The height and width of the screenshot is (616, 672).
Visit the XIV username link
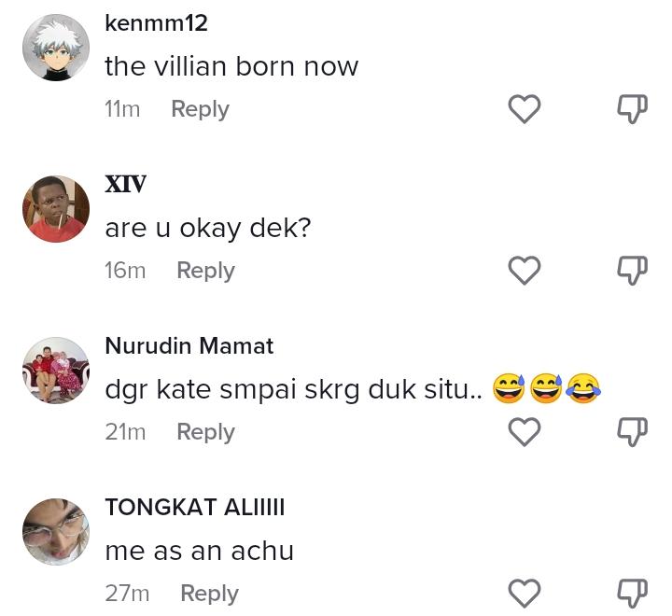pos(125,184)
